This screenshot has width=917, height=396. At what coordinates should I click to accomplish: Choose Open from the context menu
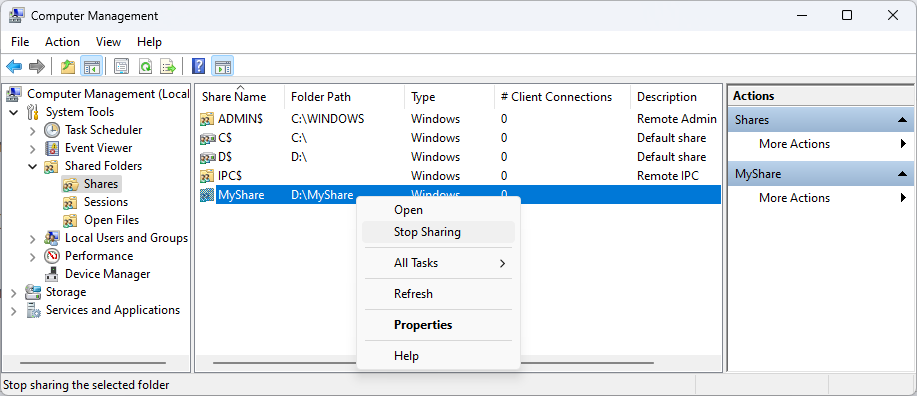439,210
